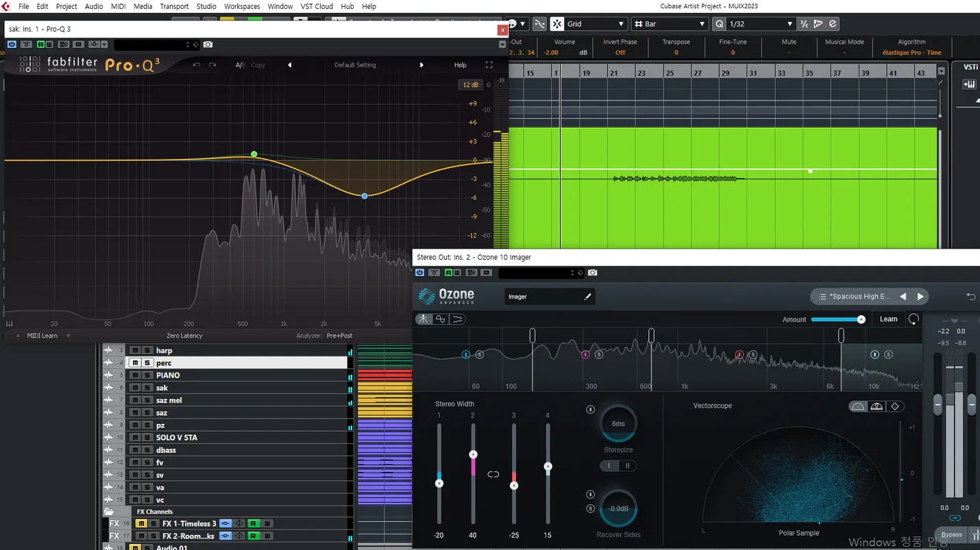Collapse the FX Channels folder
The width and height of the screenshot is (980, 550).
pyautogui.click(x=109, y=512)
